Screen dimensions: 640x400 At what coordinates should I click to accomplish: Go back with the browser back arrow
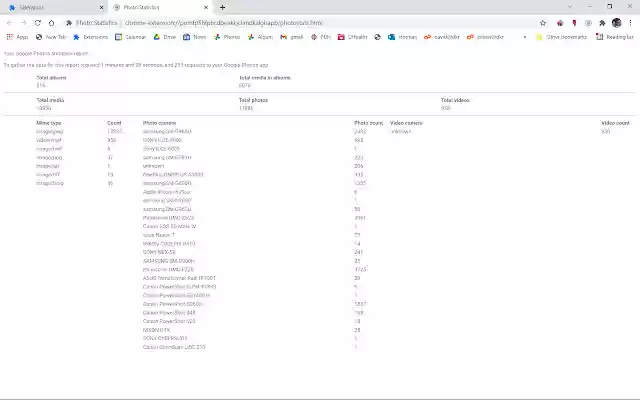click(9, 23)
